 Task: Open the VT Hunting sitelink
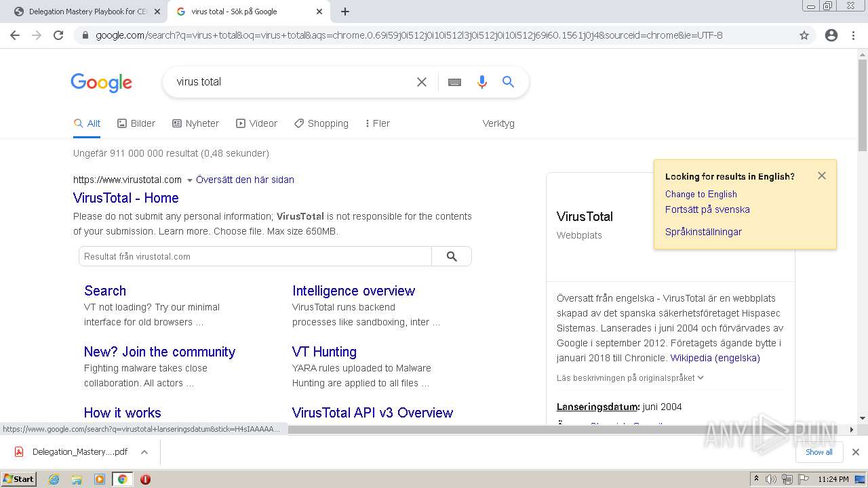[324, 352]
